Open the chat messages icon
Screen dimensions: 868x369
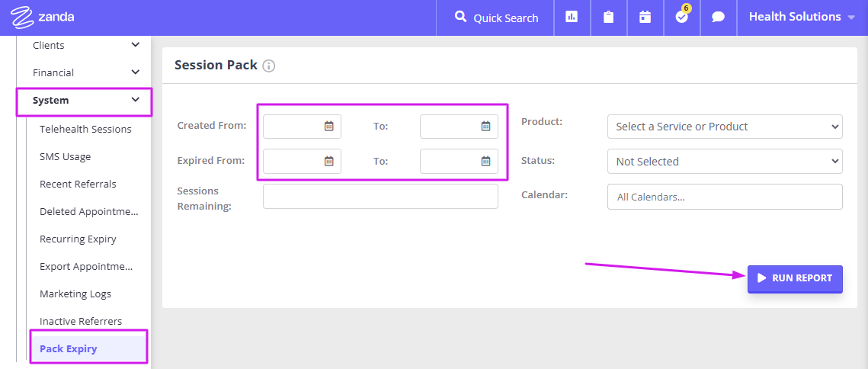tap(718, 18)
